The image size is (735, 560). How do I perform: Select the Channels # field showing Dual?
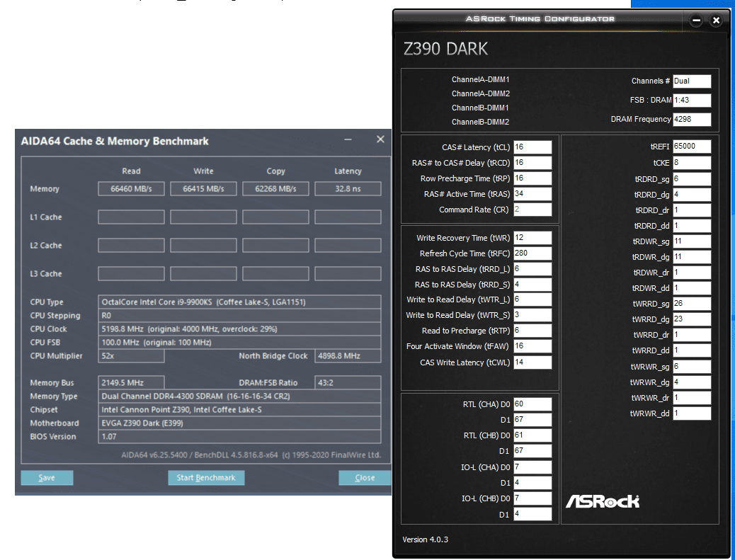coord(692,81)
